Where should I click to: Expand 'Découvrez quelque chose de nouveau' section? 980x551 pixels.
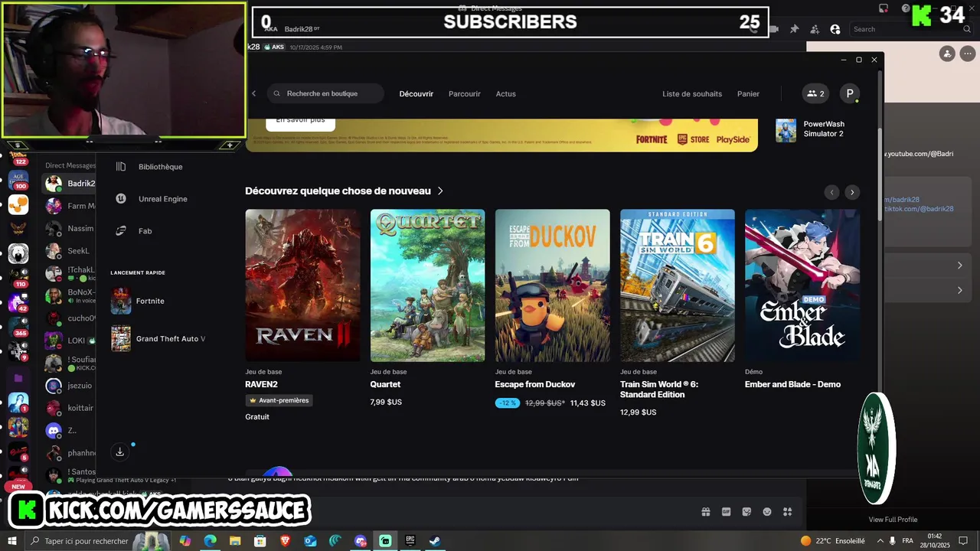coord(345,191)
